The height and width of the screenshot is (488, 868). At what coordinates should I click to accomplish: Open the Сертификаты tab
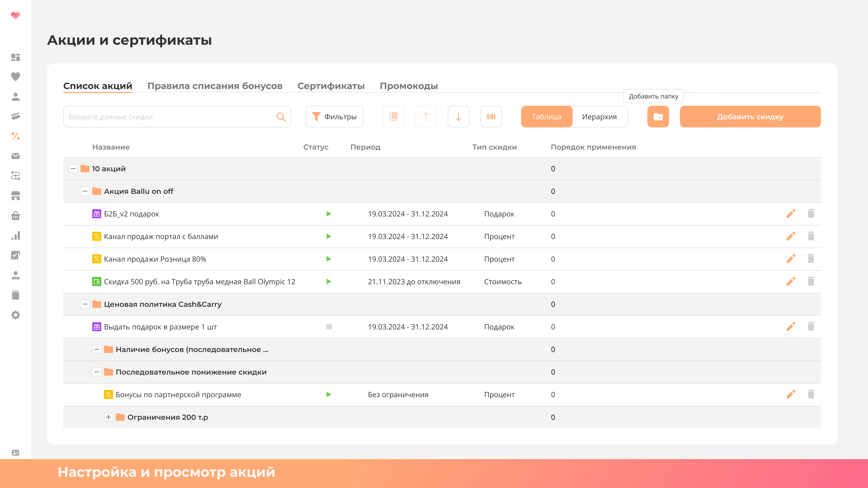coord(330,86)
